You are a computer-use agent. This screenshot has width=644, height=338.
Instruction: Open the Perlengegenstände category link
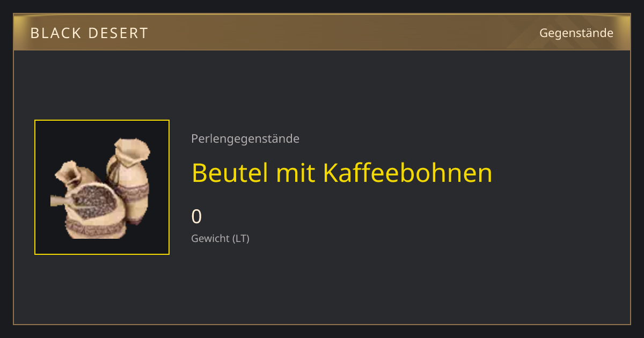245,139
